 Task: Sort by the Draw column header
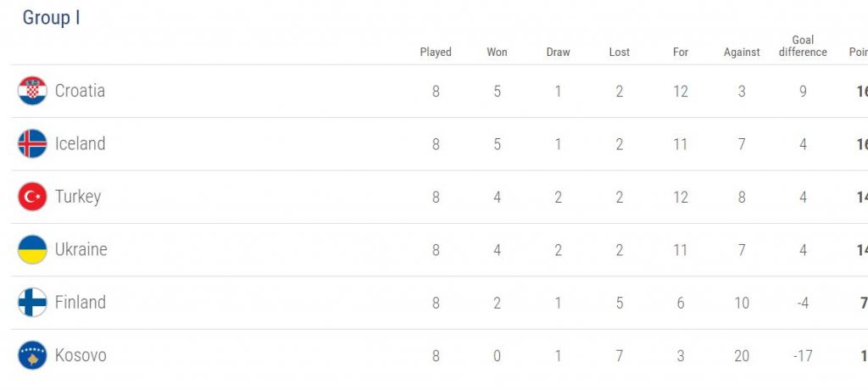coord(558,53)
